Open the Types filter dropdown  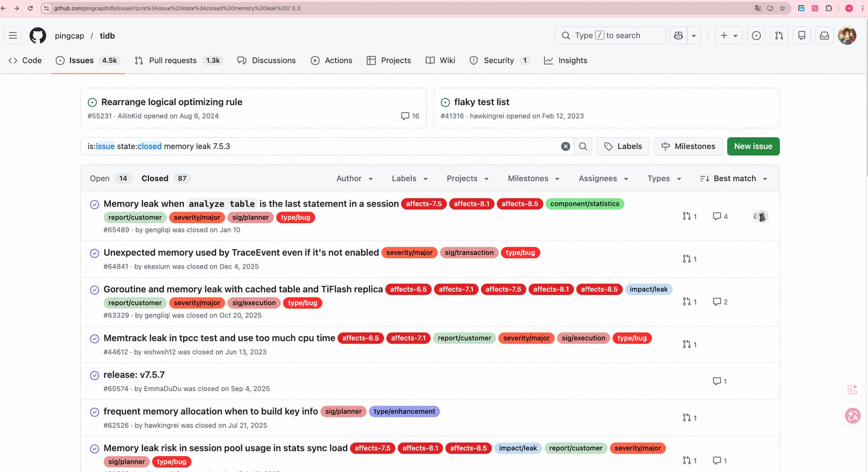664,178
